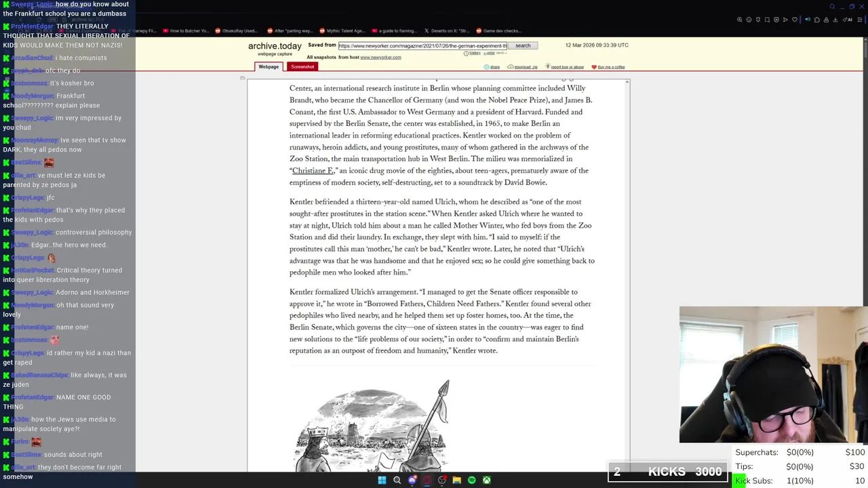Click the green Kick Subs progress bar
The height and width of the screenshot is (488, 868).
pos(741,481)
